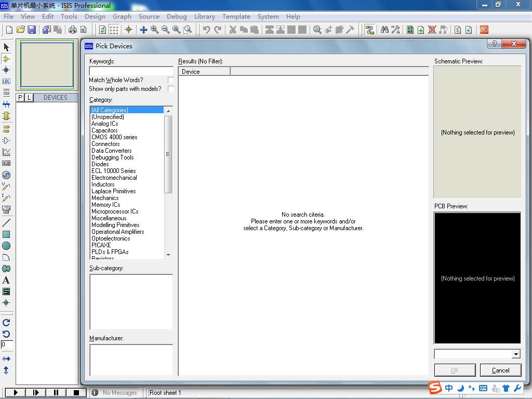This screenshot has width=532, height=399.
Task: Open the Graph menu
Action: pos(122,16)
